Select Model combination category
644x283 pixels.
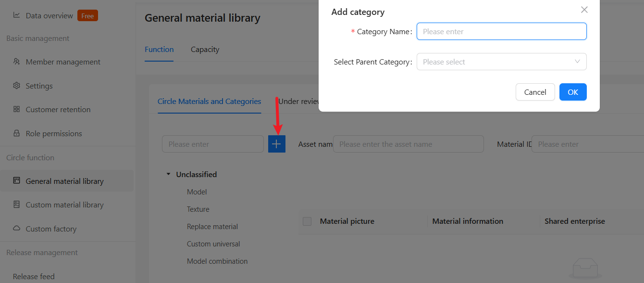pos(217,261)
